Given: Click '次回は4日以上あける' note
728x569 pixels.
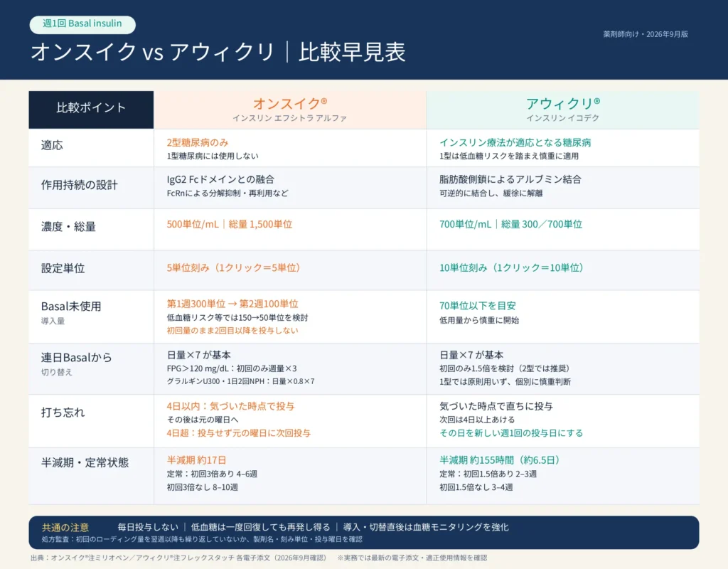Looking at the screenshot, I should click(x=477, y=420).
